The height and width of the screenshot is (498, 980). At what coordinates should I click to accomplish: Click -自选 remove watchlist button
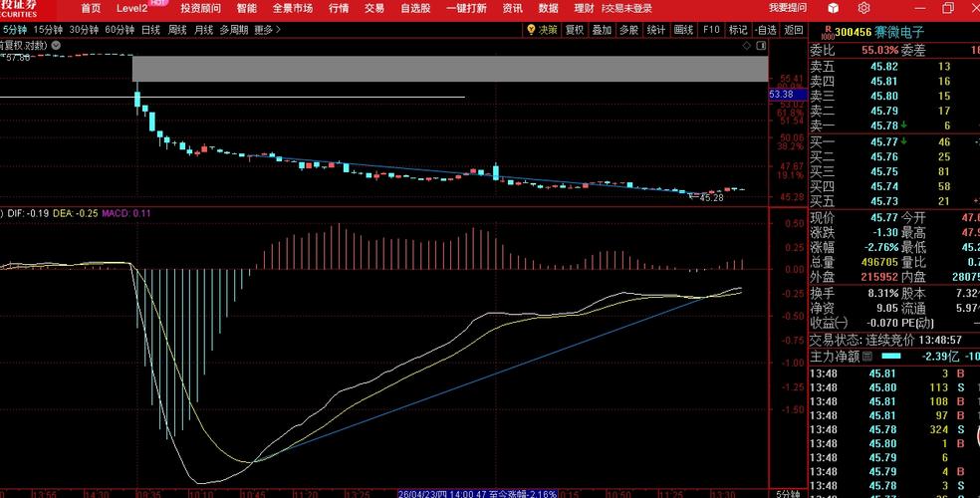[766, 29]
